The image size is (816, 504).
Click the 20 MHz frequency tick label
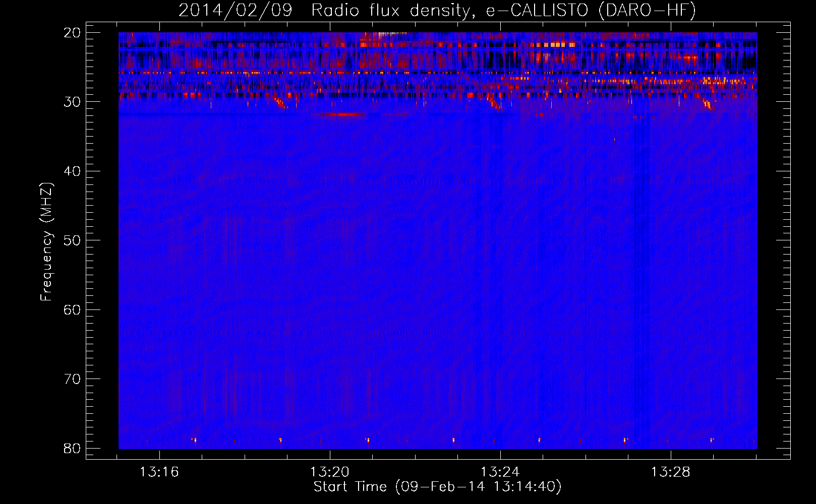(72, 33)
